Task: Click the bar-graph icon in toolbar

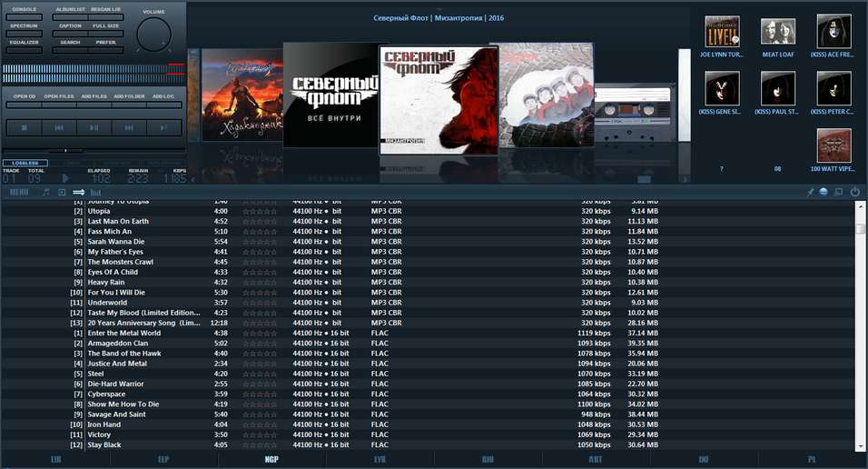Action: click(x=95, y=193)
